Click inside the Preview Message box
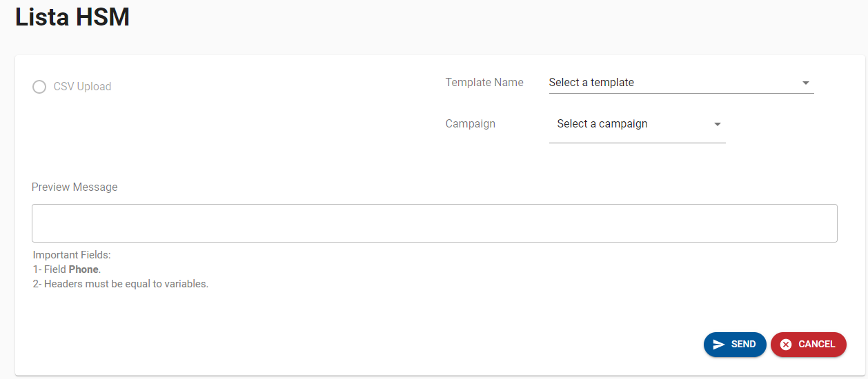Image resolution: width=868 pixels, height=379 pixels. click(x=434, y=223)
